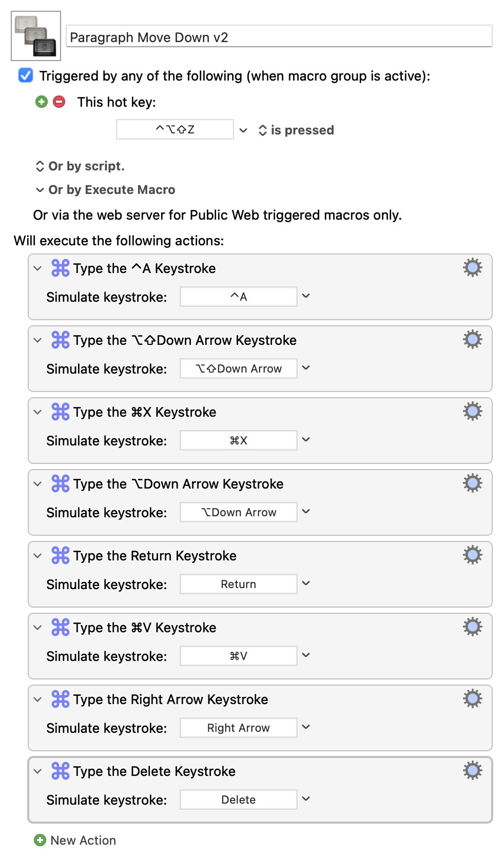Open gear menu for the Return Keystroke action
The height and width of the screenshot is (857, 504).
[472, 555]
